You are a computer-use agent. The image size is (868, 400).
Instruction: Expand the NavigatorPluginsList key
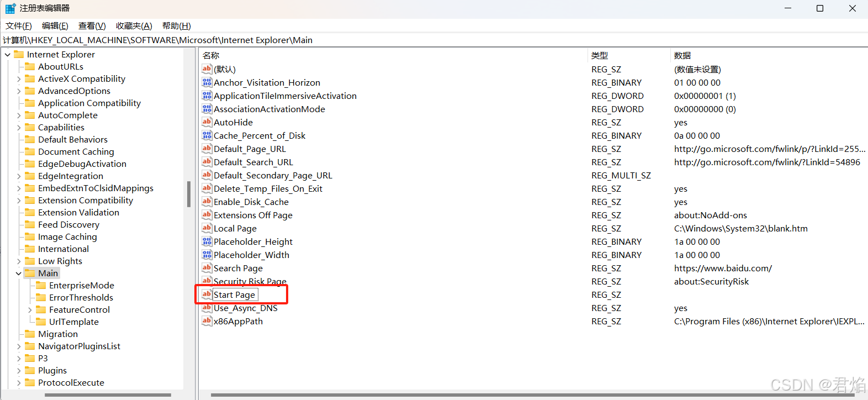tap(19, 346)
